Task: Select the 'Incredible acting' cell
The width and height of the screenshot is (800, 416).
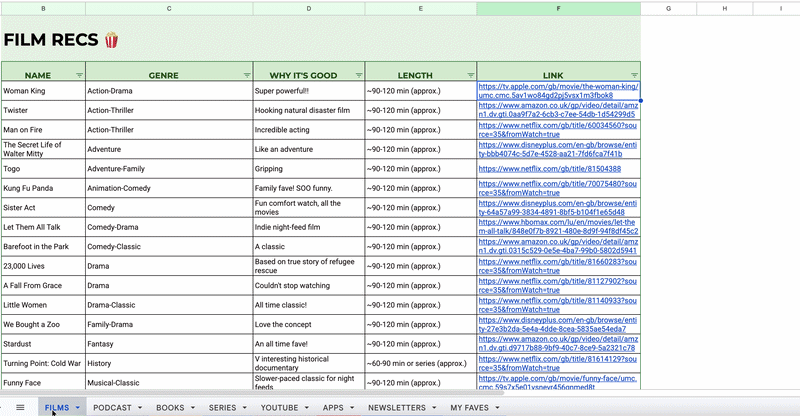Action: point(309,130)
